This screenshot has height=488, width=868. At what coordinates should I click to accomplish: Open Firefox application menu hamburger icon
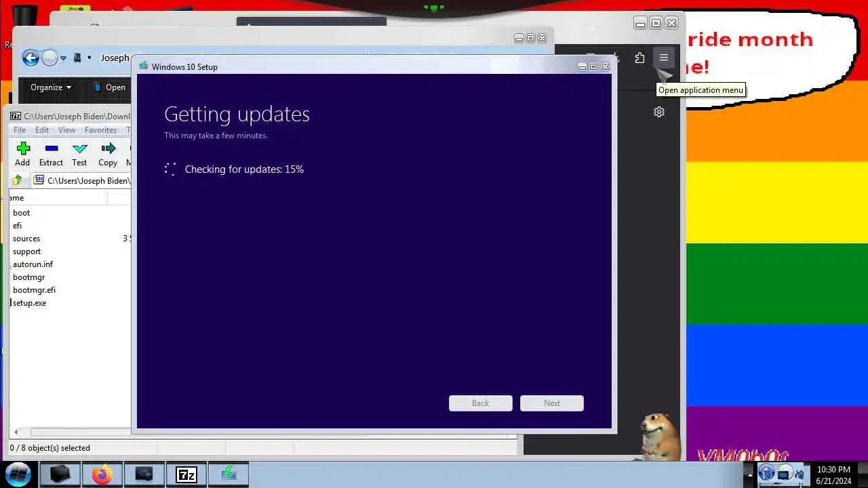tap(664, 58)
